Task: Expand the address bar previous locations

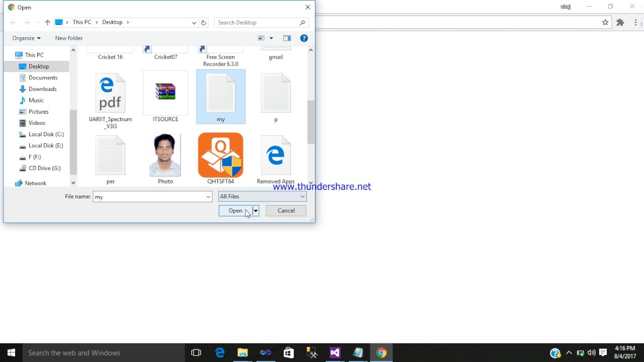Action: click(194, 23)
